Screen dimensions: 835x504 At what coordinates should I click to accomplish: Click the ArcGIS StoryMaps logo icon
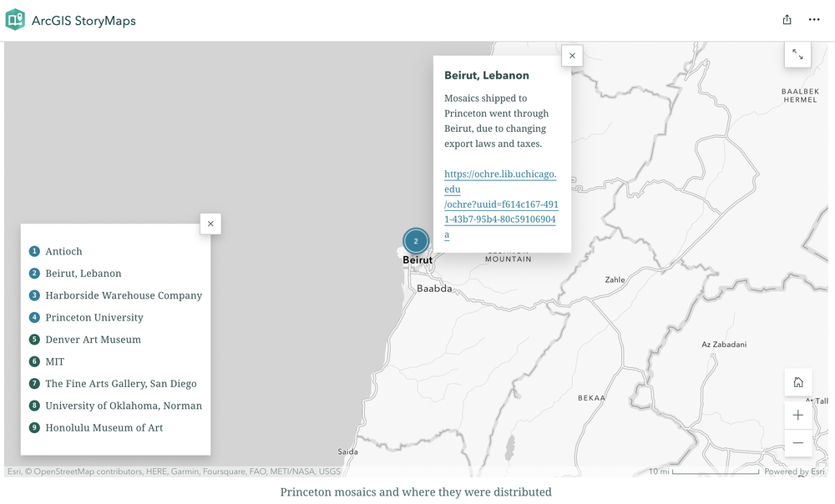[15, 20]
